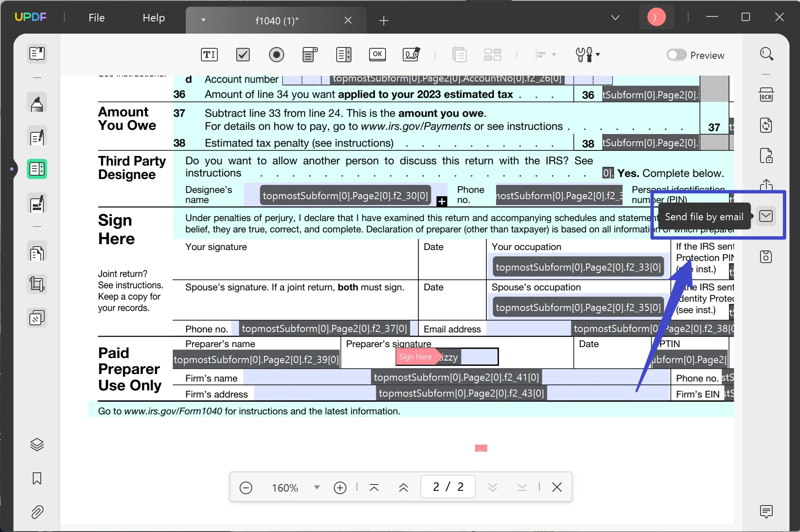Click the page number field
This screenshot has width=800, height=532.
(448, 487)
